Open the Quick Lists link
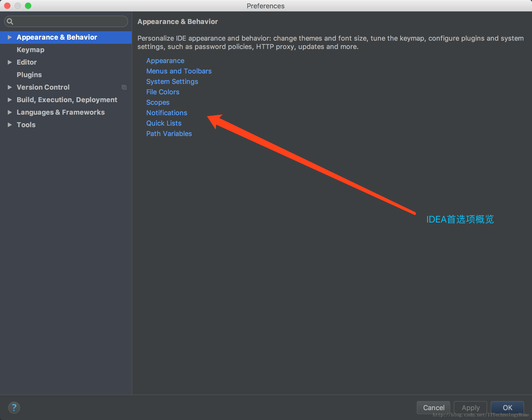This screenshot has width=532, height=420. pyautogui.click(x=164, y=123)
